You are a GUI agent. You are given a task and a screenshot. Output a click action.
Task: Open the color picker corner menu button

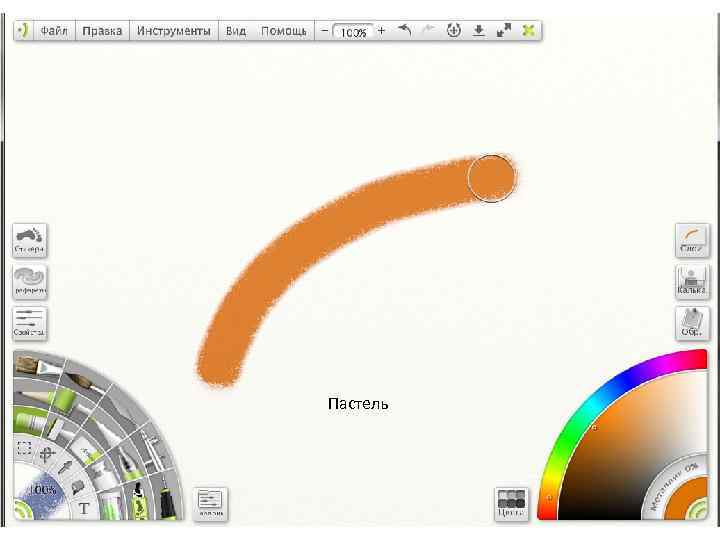click(698, 511)
